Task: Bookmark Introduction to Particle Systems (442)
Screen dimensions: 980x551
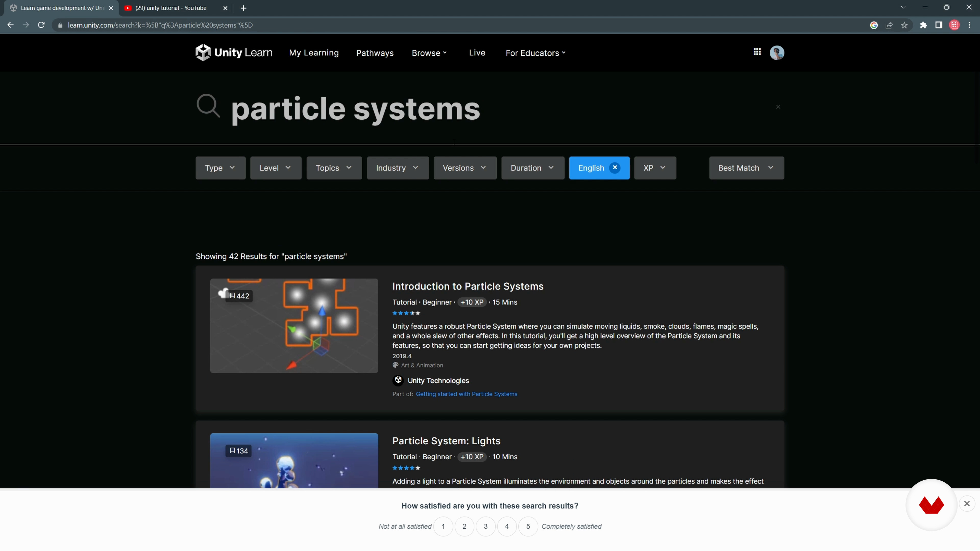Action: pyautogui.click(x=239, y=296)
